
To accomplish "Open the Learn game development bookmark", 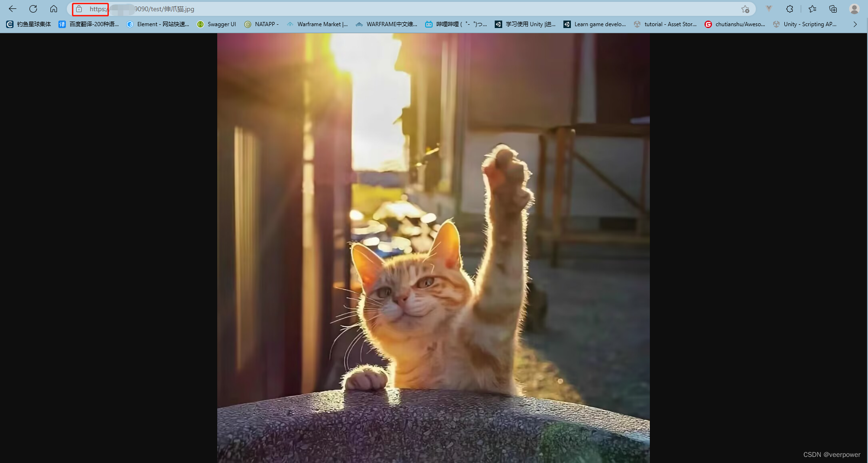I will click(x=595, y=24).
